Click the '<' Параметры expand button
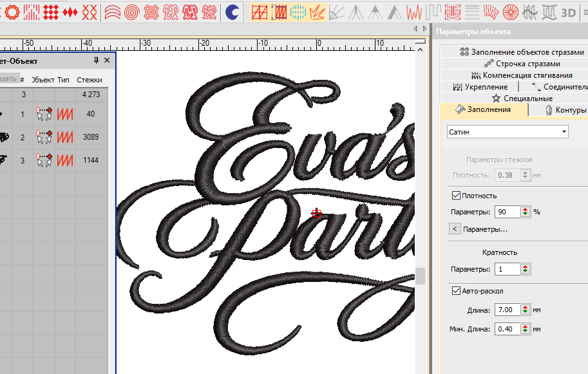Viewport: 588px width, 374px height. point(455,229)
